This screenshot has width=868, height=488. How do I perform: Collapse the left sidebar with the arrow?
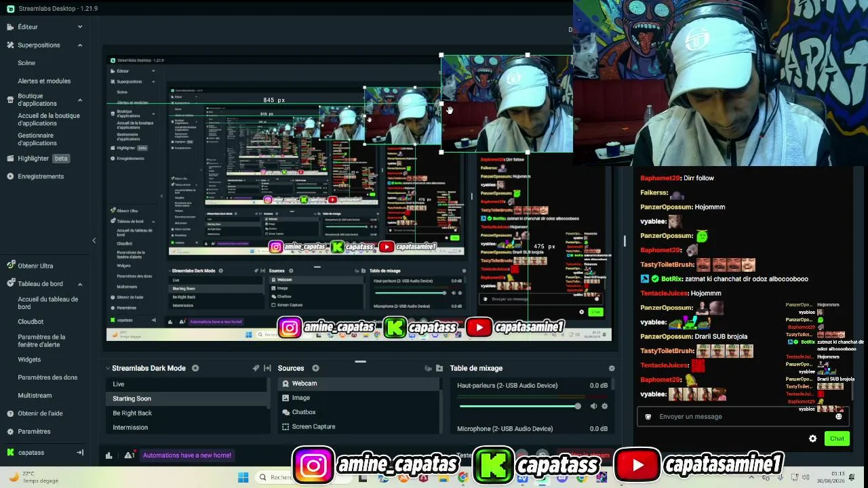click(x=94, y=240)
